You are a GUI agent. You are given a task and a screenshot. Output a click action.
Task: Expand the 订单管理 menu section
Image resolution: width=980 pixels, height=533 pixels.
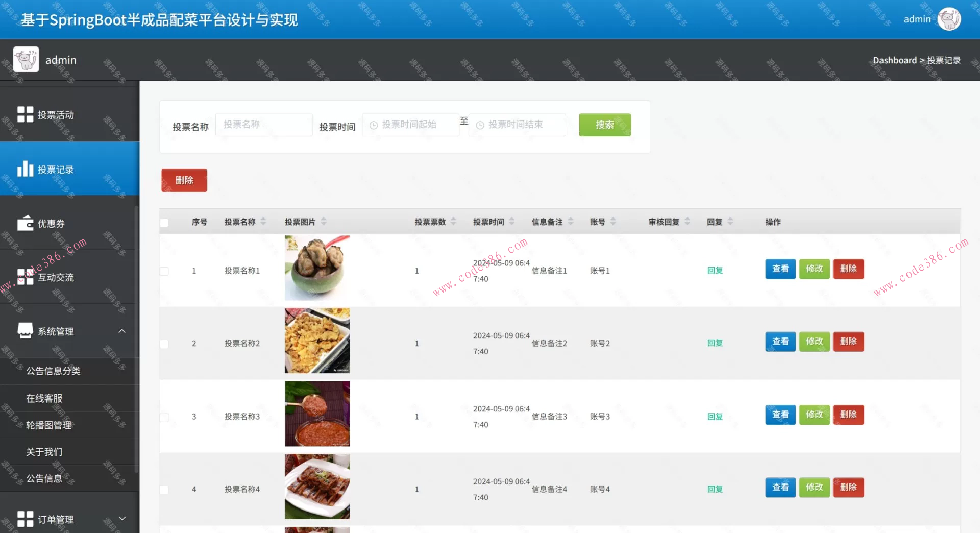(x=122, y=519)
